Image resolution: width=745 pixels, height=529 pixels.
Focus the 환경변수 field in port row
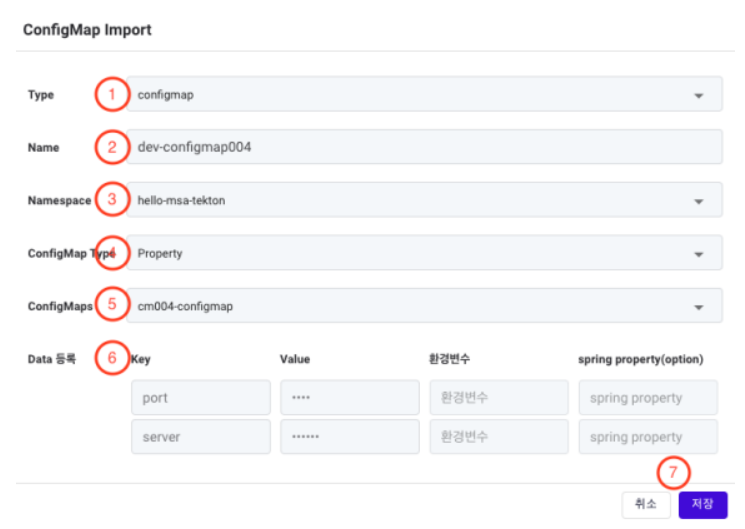(x=499, y=397)
